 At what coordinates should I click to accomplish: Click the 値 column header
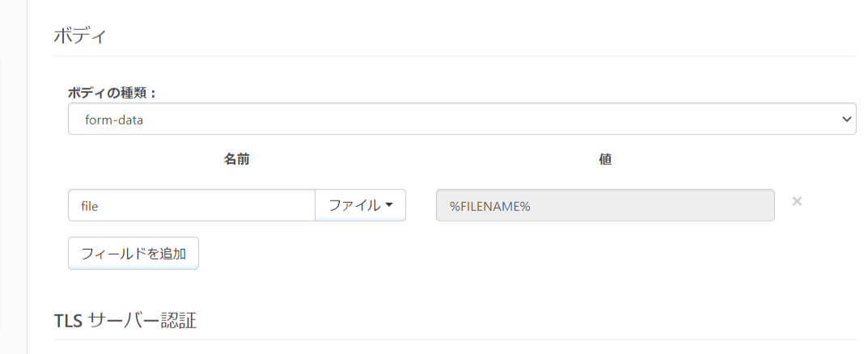604,160
